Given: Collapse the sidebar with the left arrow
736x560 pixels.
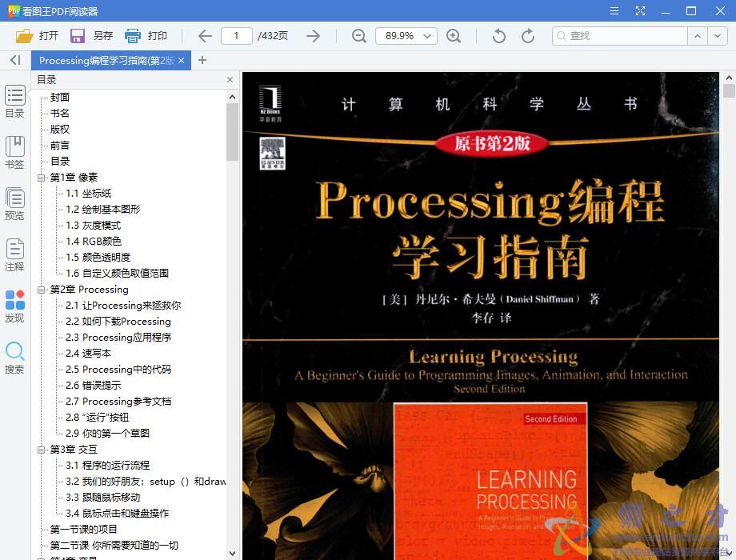Looking at the screenshot, I should click(15, 60).
